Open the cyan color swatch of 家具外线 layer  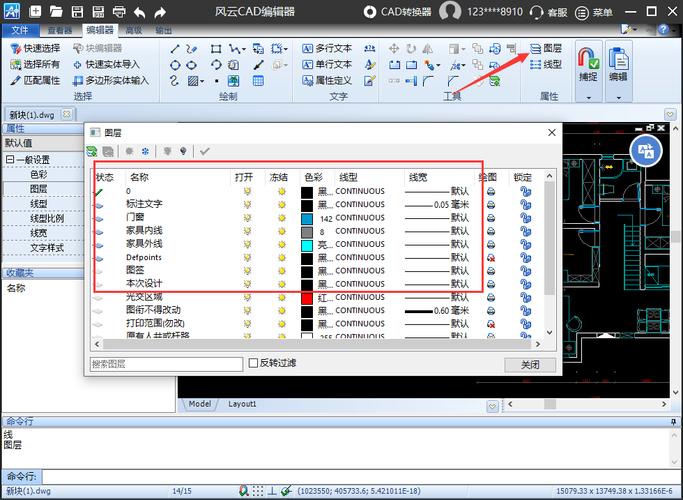(x=307, y=244)
